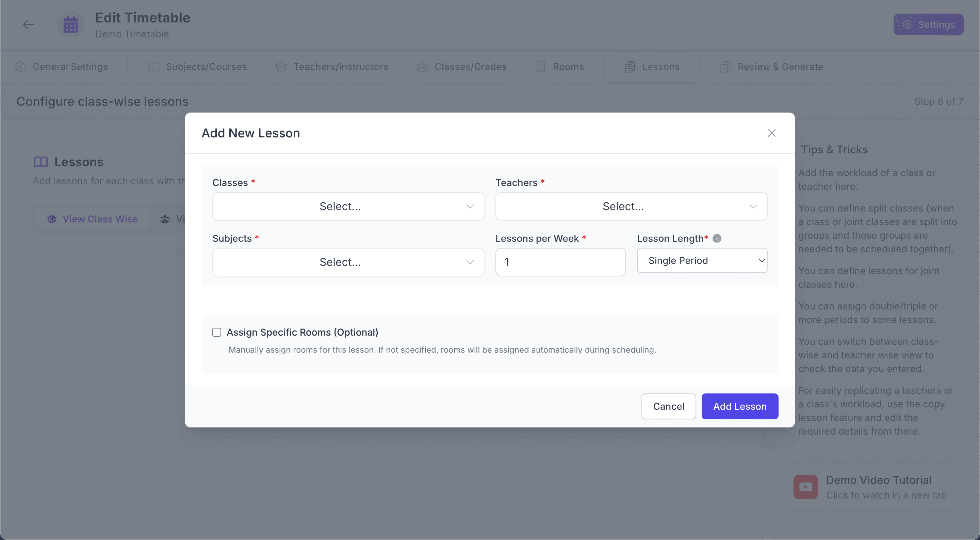Switch to Classes/Grades tab

tap(461, 67)
